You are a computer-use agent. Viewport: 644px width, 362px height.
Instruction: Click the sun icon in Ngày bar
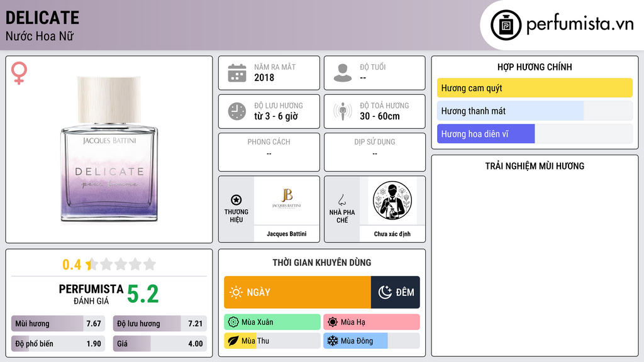(236, 292)
